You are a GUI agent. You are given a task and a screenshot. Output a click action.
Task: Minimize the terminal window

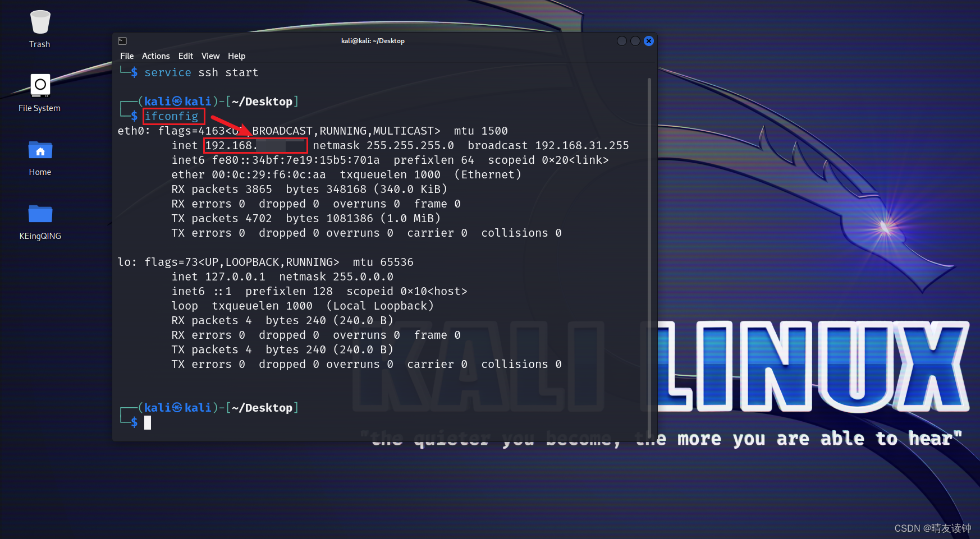click(621, 41)
